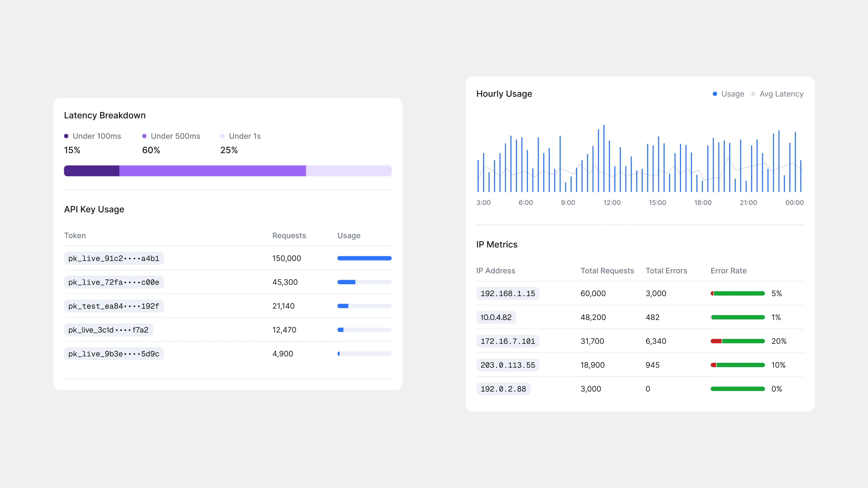Click the usage bar for 4,900 requests
Image resolution: width=868 pixels, height=488 pixels.
[x=365, y=354]
